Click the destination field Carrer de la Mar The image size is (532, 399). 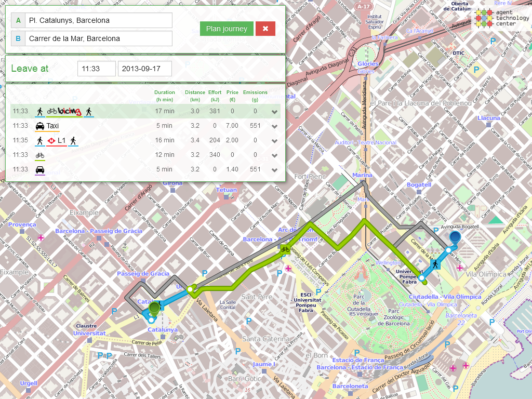pyautogui.click(x=99, y=38)
